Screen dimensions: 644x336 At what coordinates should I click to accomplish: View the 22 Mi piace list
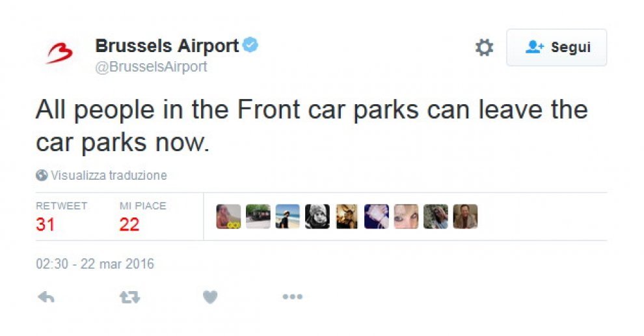pyautogui.click(x=129, y=225)
